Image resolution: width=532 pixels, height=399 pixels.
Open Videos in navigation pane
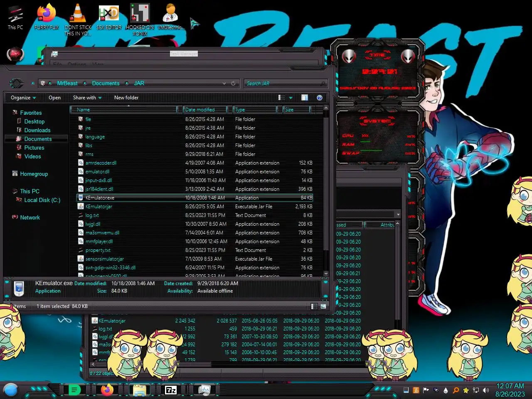pos(32,156)
